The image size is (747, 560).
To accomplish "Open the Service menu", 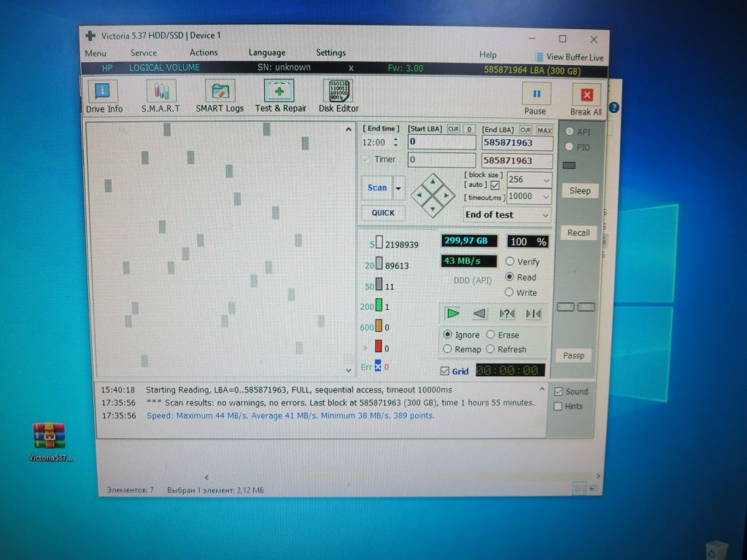I will pyautogui.click(x=144, y=52).
